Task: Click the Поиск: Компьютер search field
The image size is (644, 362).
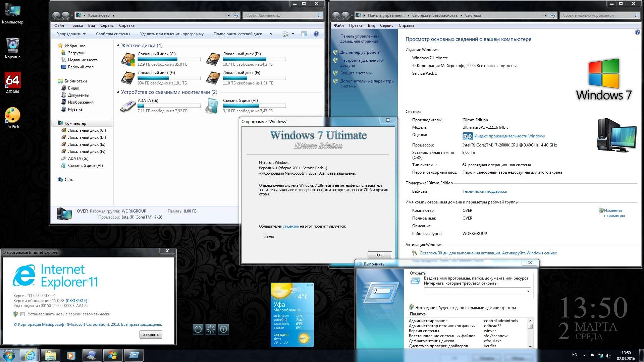Action: click(283, 15)
